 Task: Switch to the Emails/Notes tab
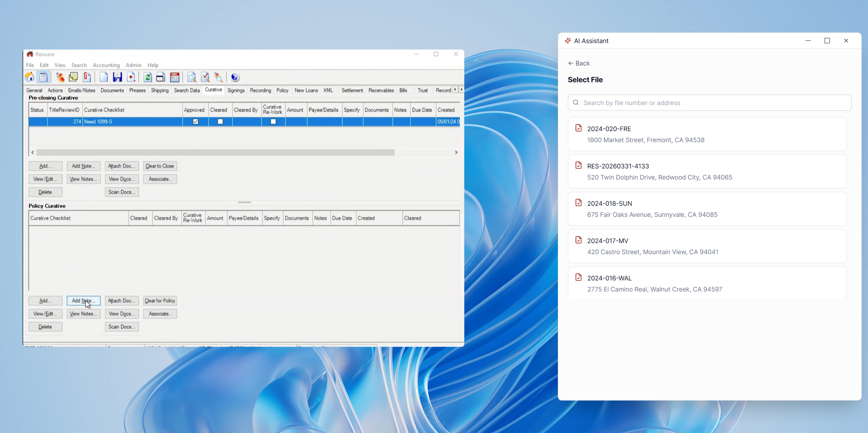81,90
